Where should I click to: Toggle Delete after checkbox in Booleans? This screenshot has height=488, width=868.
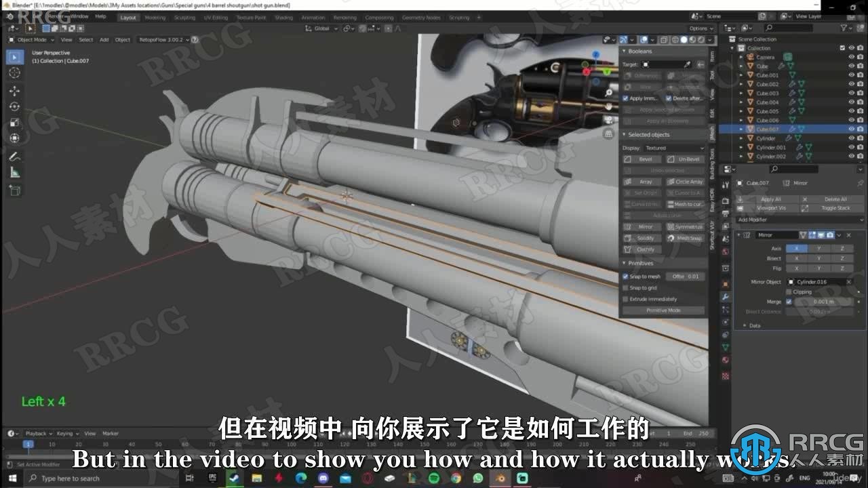[x=669, y=98]
